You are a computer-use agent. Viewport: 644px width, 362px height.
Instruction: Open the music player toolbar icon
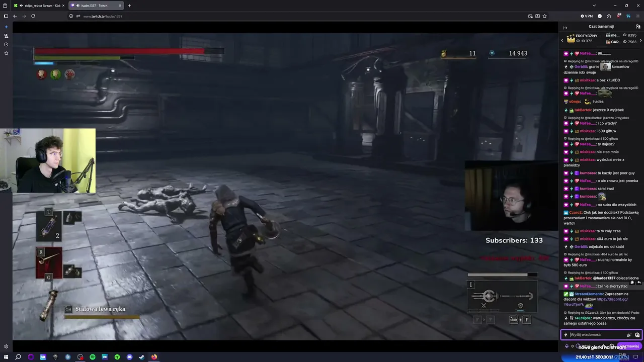[x=600, y=16]
